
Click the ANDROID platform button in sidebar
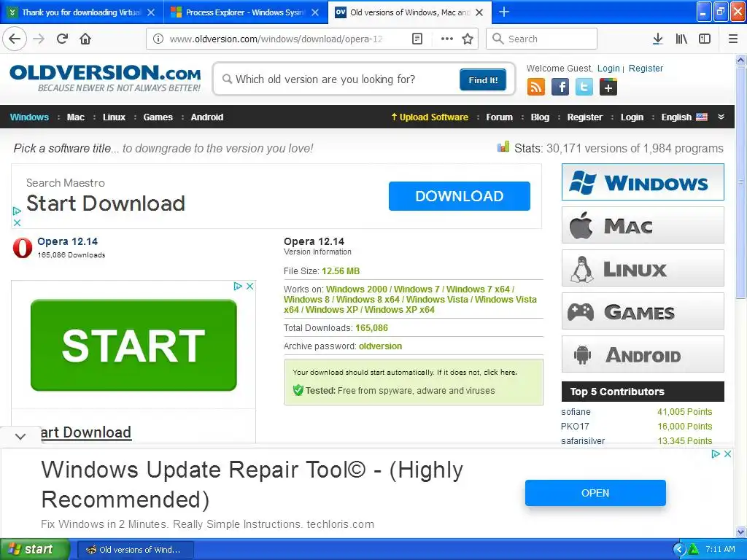[643, 354]
